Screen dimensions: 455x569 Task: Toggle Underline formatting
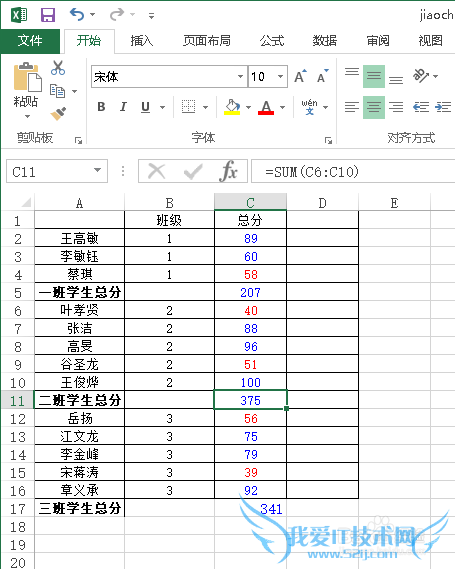[145, 107]
